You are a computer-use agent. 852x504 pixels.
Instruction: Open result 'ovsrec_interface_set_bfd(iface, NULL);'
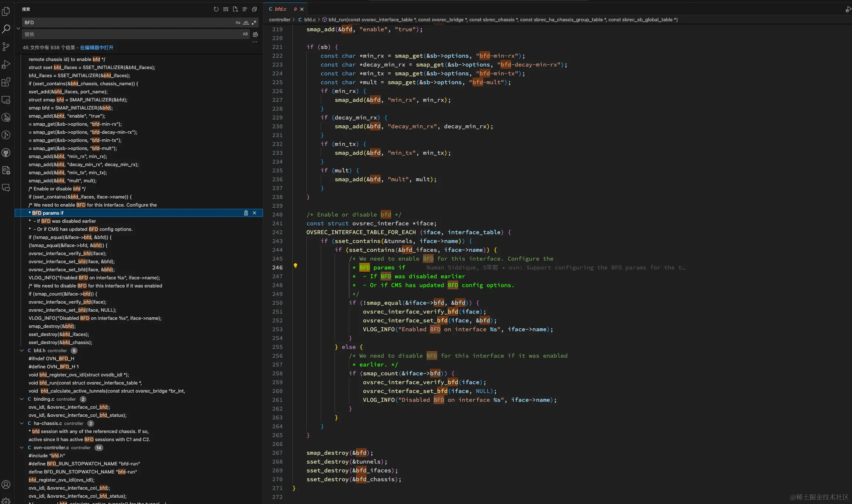tap(72, 310)
